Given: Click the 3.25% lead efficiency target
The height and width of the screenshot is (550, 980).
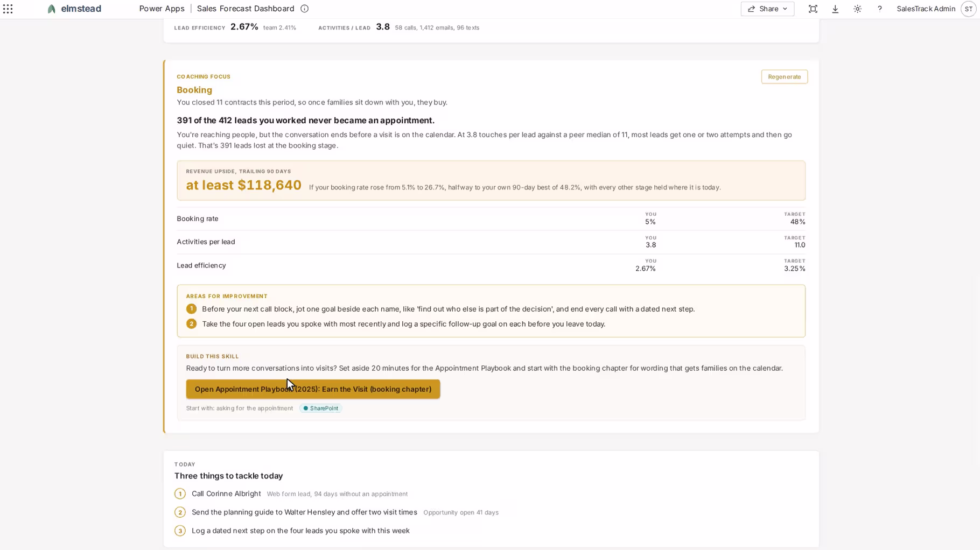Looking at the screenshot, I should [795, 269].
